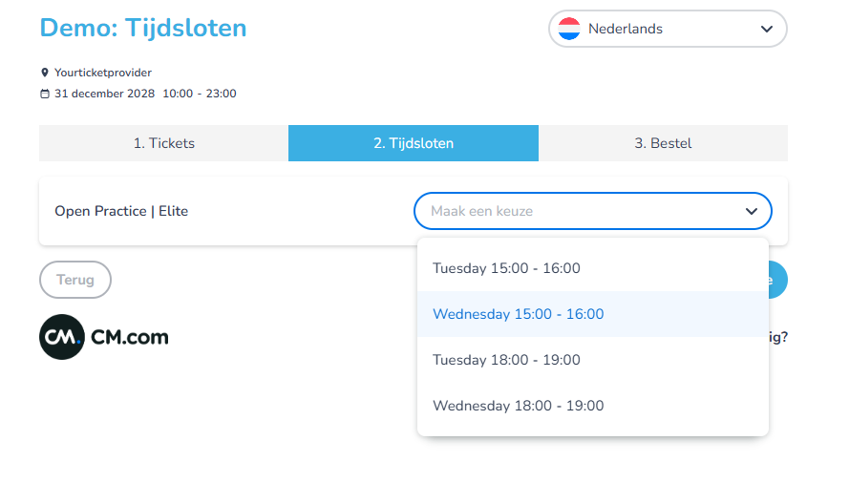The height and width of the screenshot is (504, 849).
Task: Click the calendar icon beside the date
Action: 44,94
